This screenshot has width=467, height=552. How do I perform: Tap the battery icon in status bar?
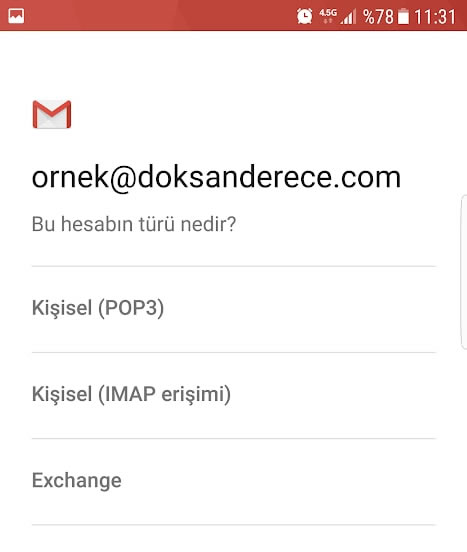coord(403,17)
